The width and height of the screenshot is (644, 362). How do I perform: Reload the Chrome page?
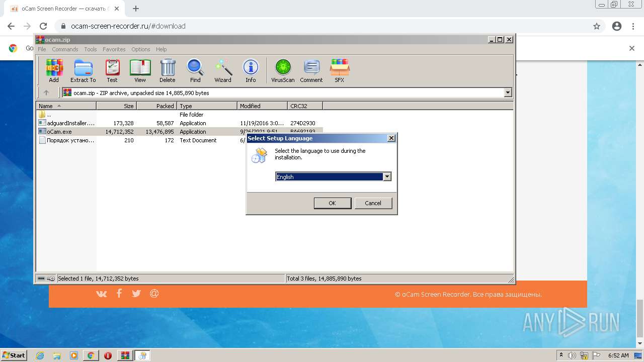pyautogui.click(x=43, y=26)
